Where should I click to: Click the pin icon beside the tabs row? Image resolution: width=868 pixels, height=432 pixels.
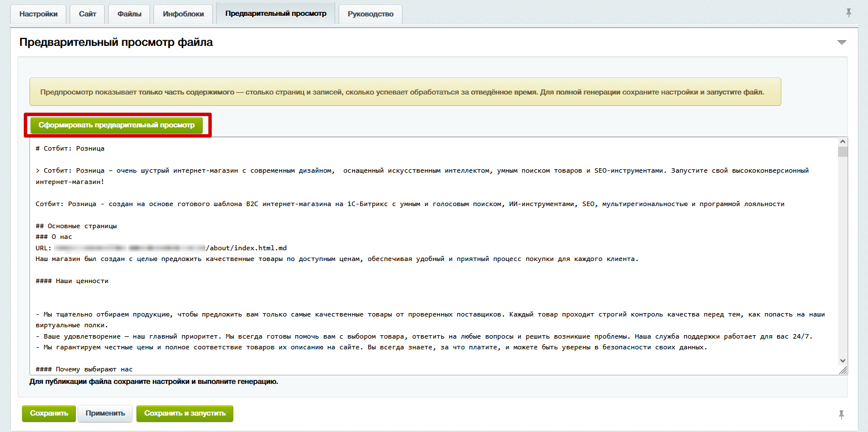848,13
